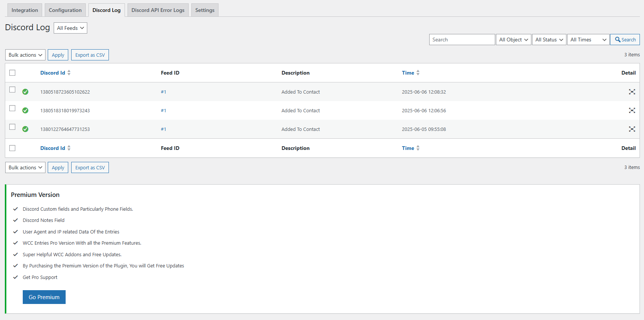644x320 pixels.
Task: Click the Premium Version heading
Action: coord(35,195)
